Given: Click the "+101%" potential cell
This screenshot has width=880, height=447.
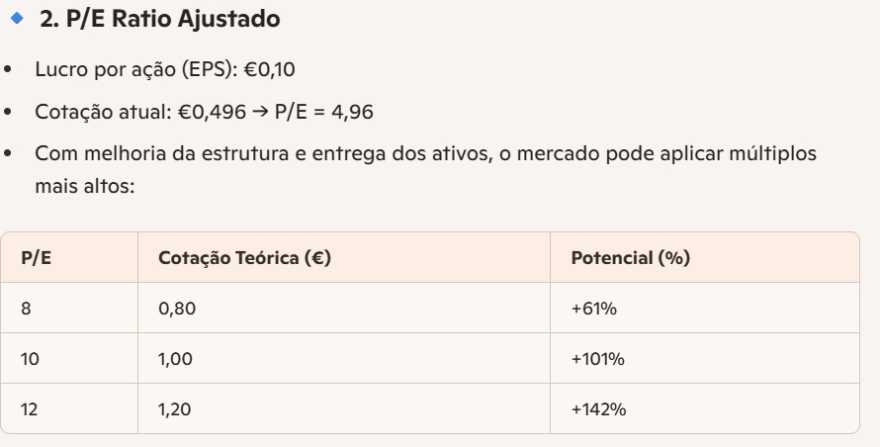Looking at the screenshot, I should pyautogui.click(x=597, y=359).
